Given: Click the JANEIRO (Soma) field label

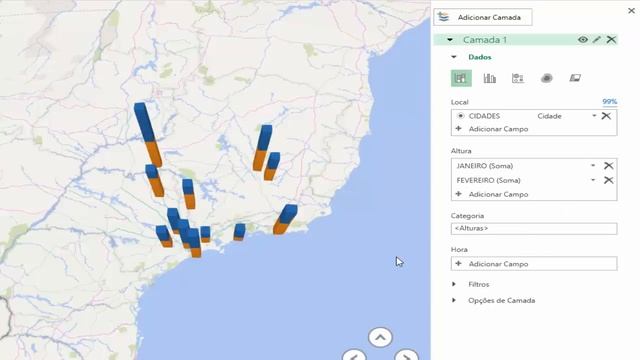Looking at the screenshot, I should click(484, 166).
